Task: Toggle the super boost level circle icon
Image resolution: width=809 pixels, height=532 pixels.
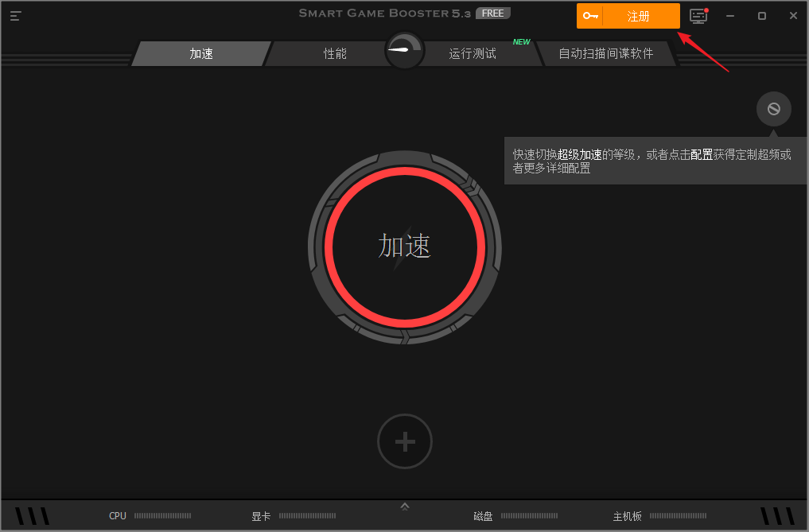Action: click(773, 109)
